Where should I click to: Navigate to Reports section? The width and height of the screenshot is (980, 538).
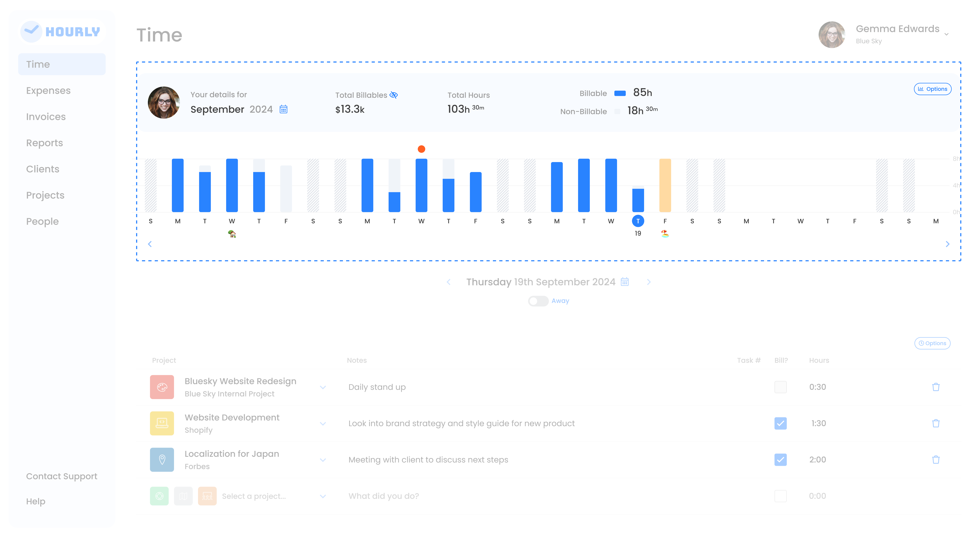coord(44,143)
